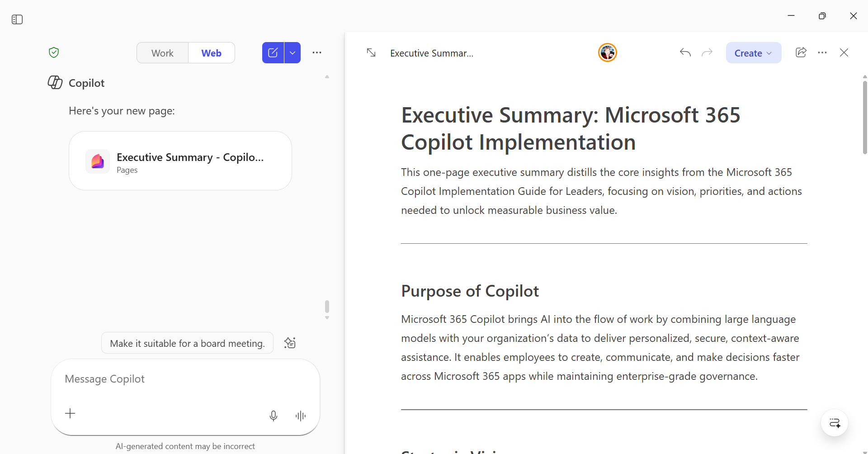Image resolution: width=868 pixels, height=454 pixels.
Task: Click 'Make it suitable for a board meeting' suggestion
Action: (187, 343)
